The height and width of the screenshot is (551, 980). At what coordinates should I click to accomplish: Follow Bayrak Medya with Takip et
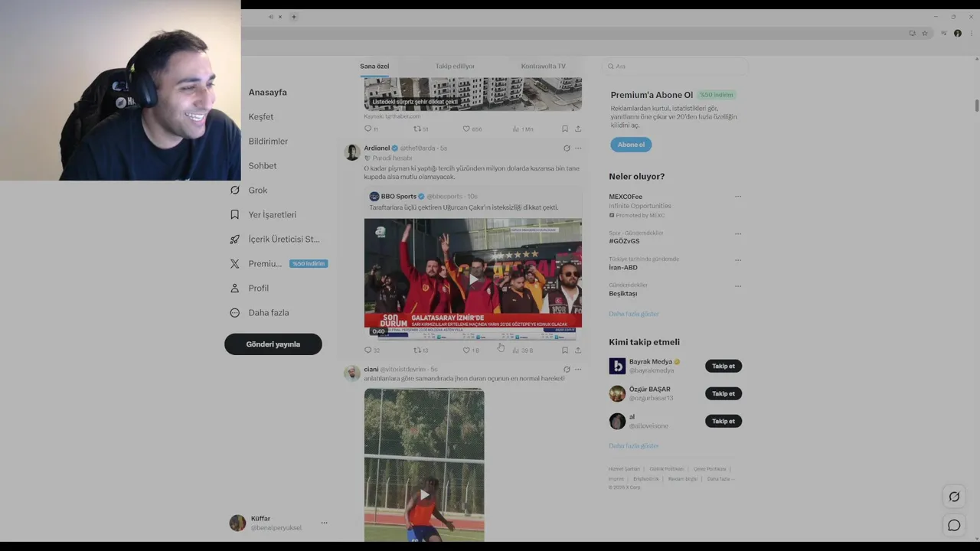724,366
